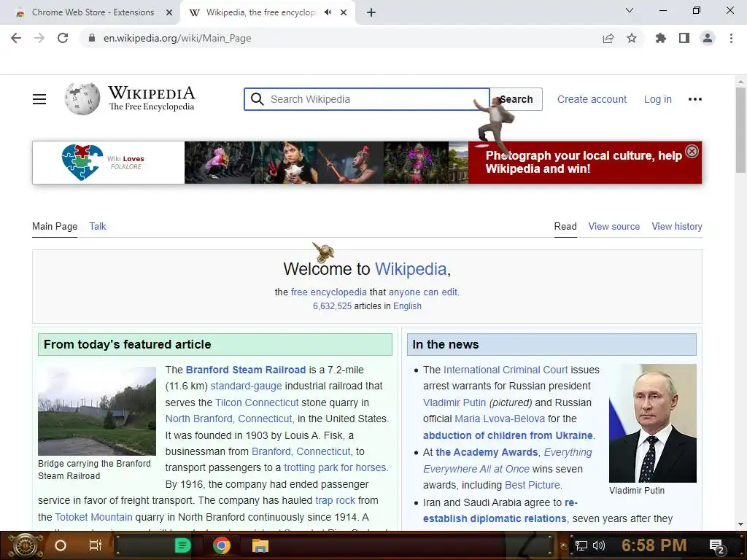This screenshot has width=747, height=560.
Task: Open the notification center with 2 alerts
Action: coord(718,547)
